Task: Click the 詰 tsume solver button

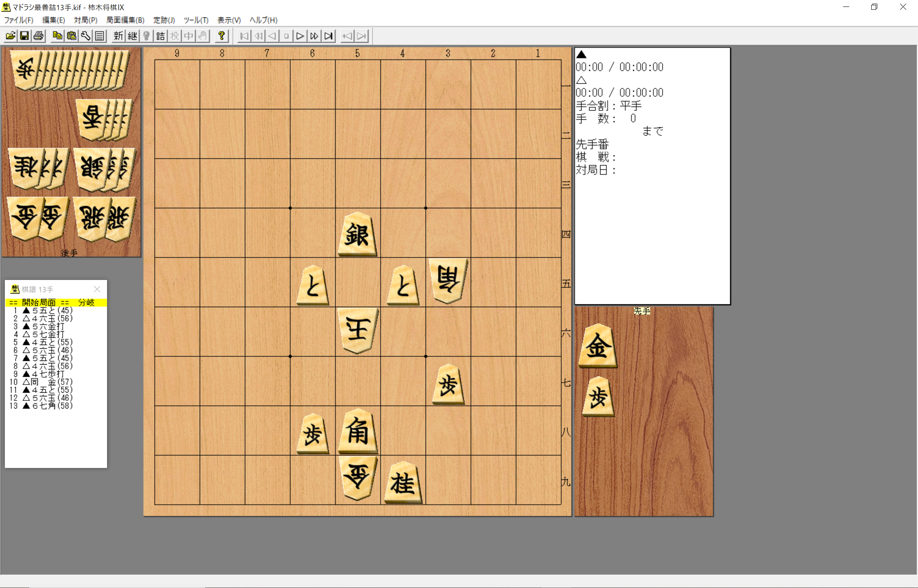Action: [160, 36]
